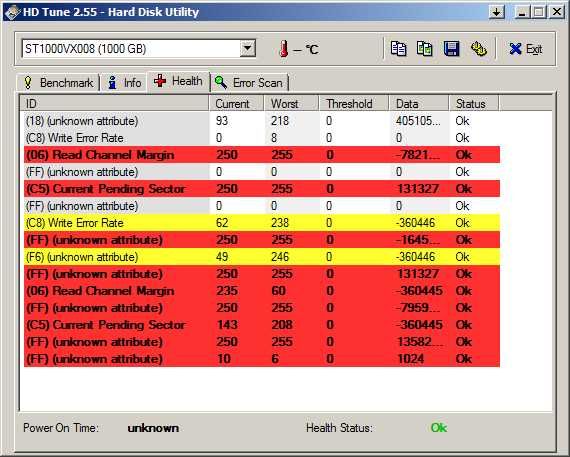Click data value -1645... in red FF row
The height and width of the screenshot is (457, 570).
point(418,240)
